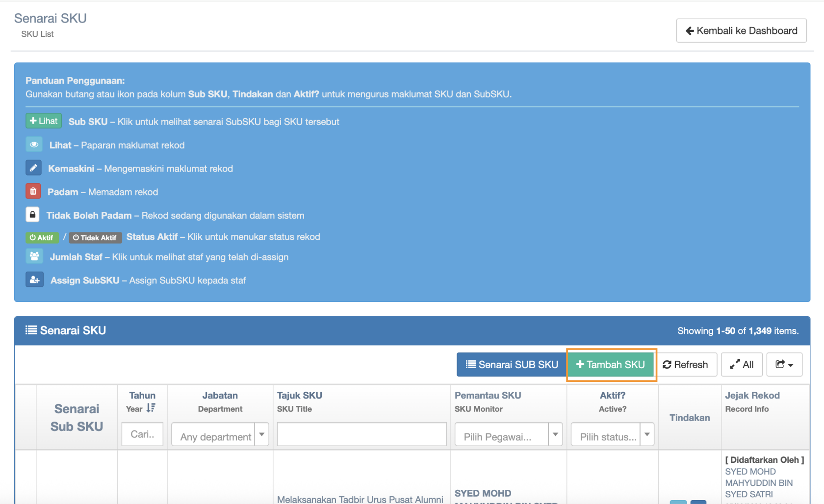This screenshot has height=504, width=824.
Task: Click the pencil Kemaskini icon
Action: tap(33, 168)
